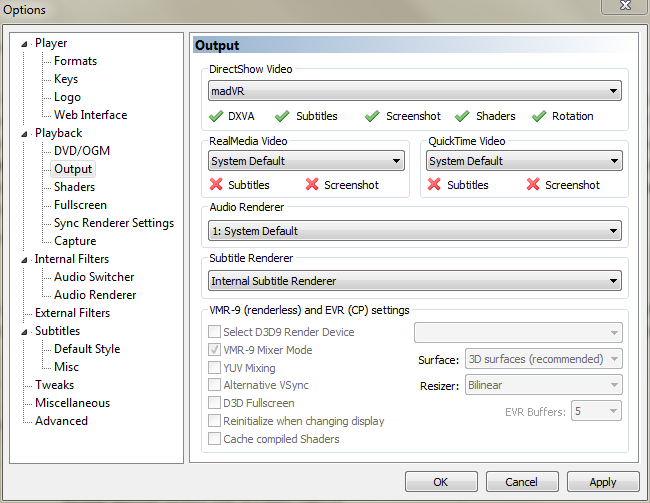Open the RealMedia Video dropdown
The width and height of the screenshot is (650, 503).
pos(396,161)
